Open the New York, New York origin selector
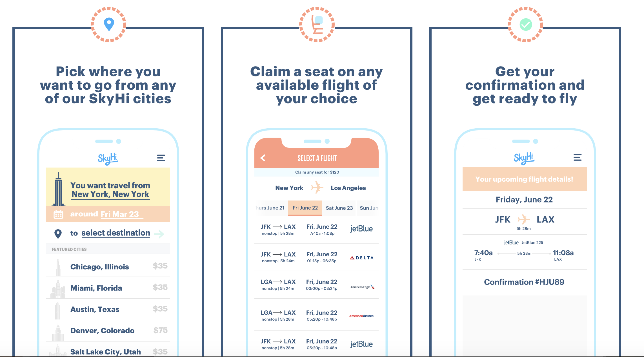644x357 pixels. 110,194
